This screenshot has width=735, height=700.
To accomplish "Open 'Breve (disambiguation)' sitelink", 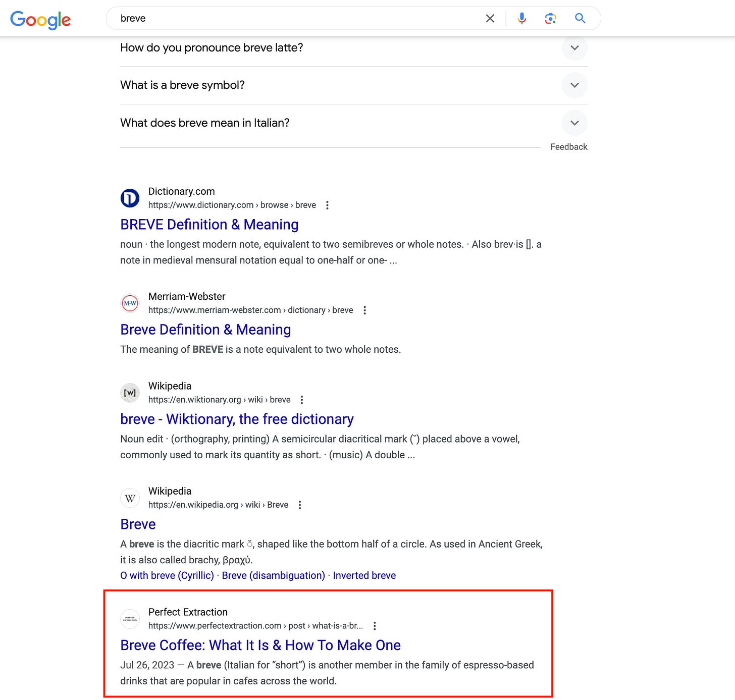I will [273, 575].
